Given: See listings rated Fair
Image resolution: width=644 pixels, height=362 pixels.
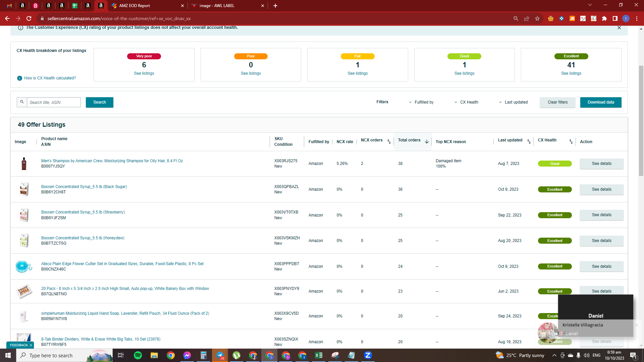Looking at the screenshot, I should pos(358,73).
